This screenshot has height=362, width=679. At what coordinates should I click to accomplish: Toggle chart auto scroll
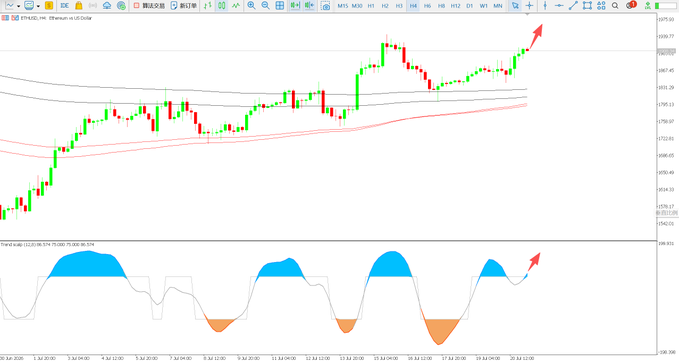point(295,6)
